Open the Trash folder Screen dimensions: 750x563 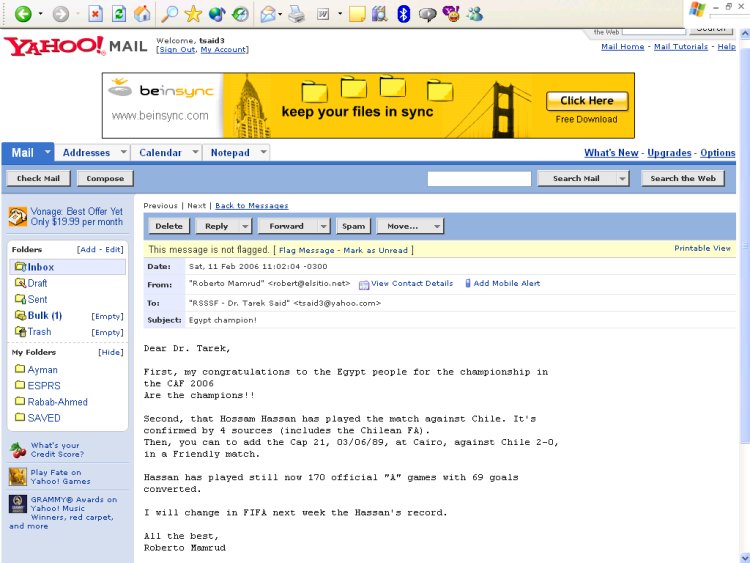click(39, 332)
